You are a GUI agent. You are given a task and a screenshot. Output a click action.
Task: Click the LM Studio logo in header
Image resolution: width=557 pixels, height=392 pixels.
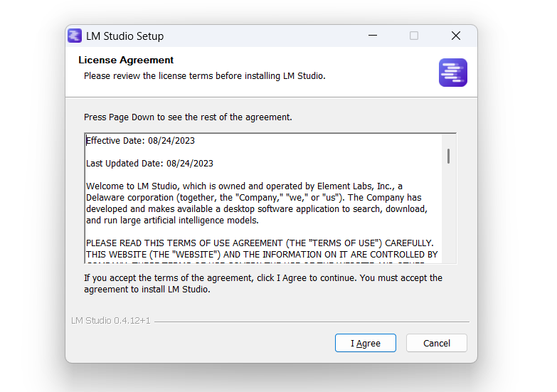pos(453,73)
